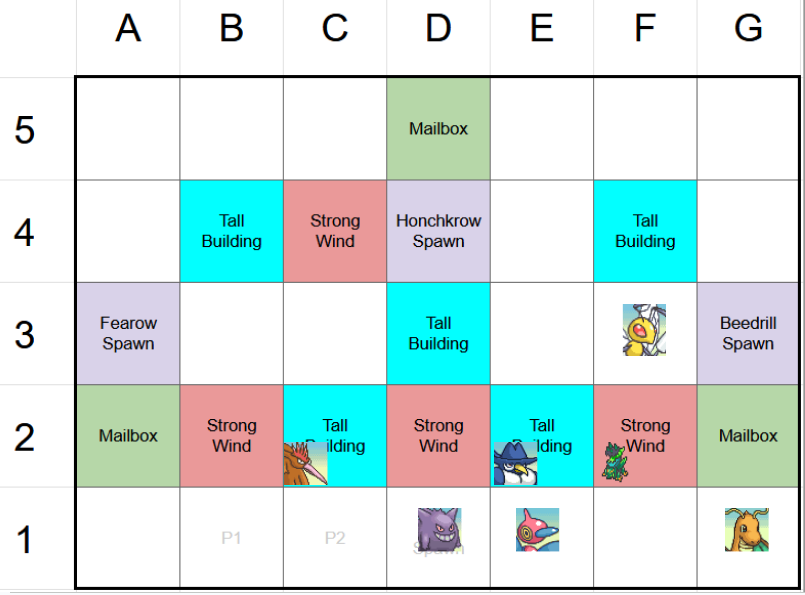Select the Porygon-Z sprite in row 1
This screenshot has height=595, width=805.
[537, 529]
